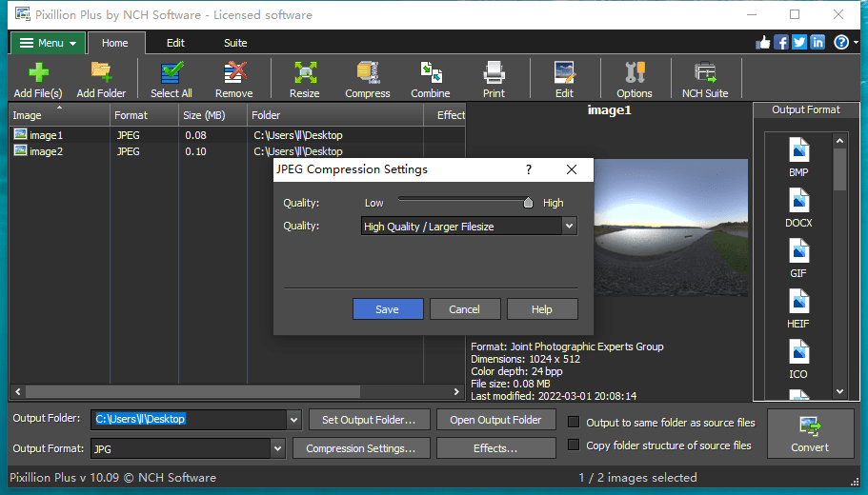Click the Convert button icon

pos(811,434)
